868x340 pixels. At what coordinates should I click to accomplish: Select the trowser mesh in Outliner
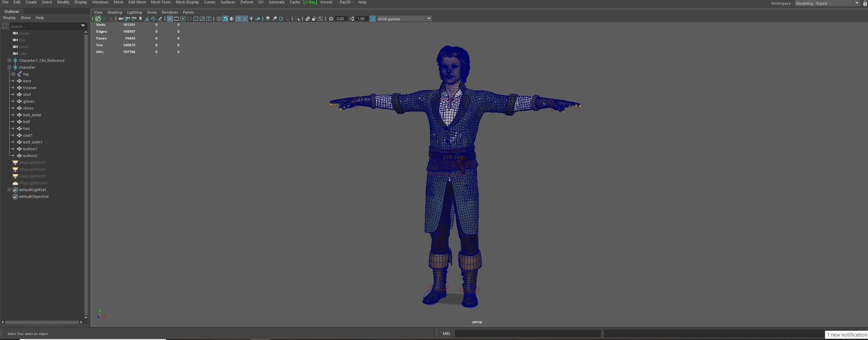[30, 88]
